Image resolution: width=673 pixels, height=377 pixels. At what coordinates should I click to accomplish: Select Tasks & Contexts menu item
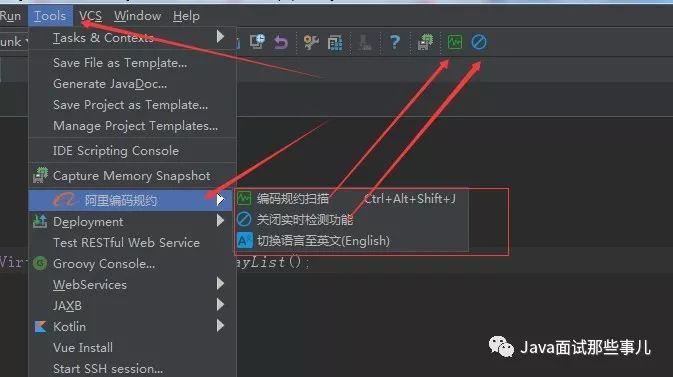click(x=132, y=38)
